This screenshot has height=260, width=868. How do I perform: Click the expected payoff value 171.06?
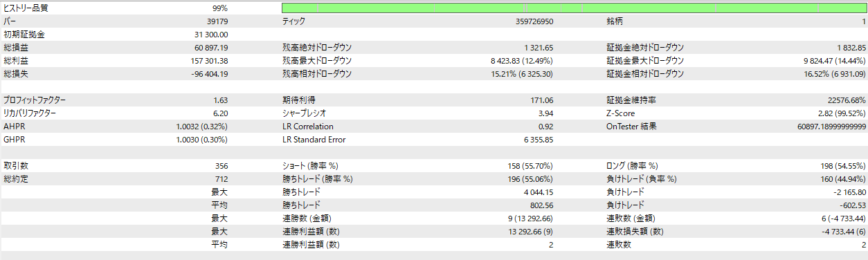pos(542,100)
